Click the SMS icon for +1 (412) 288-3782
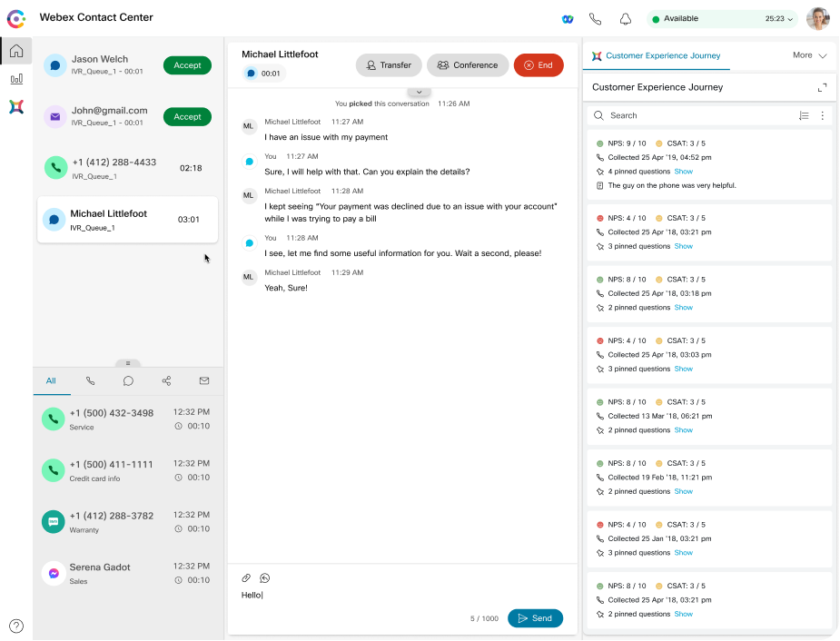 pyautogui.click(x=53, y=521)
